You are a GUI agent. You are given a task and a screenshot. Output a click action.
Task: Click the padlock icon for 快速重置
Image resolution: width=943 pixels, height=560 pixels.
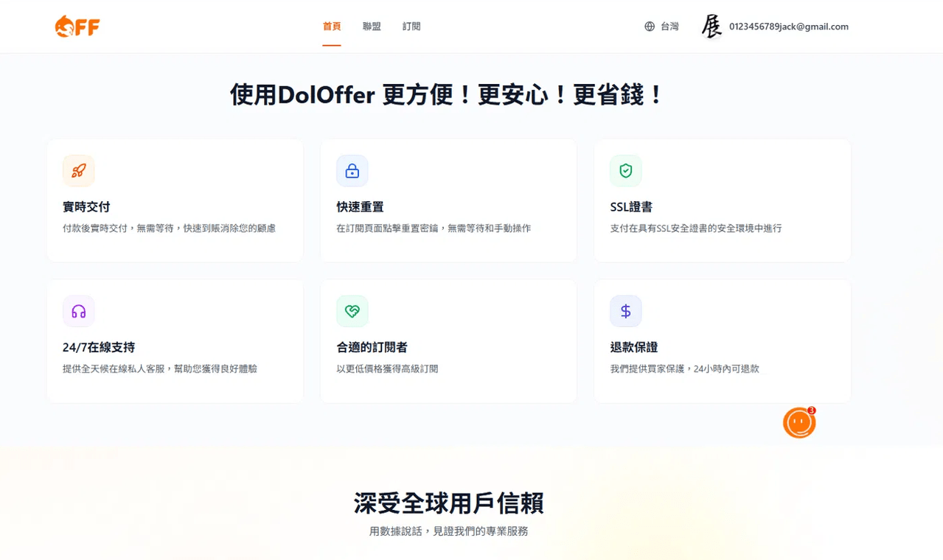click(352, 171)
